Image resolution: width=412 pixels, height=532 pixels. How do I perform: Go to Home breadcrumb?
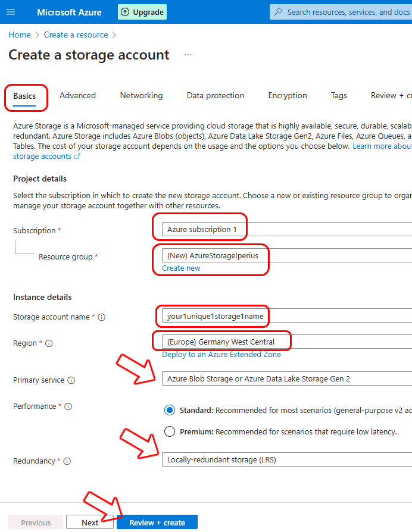[x=20, y=35]
